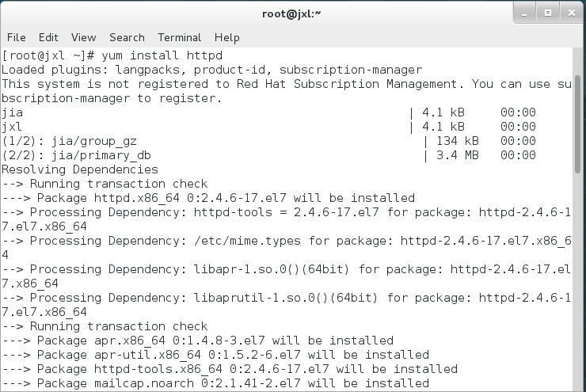This screenshot has height=392, width=586.
Task: Maximize the terminal window
Action: (x=547, y=13)
